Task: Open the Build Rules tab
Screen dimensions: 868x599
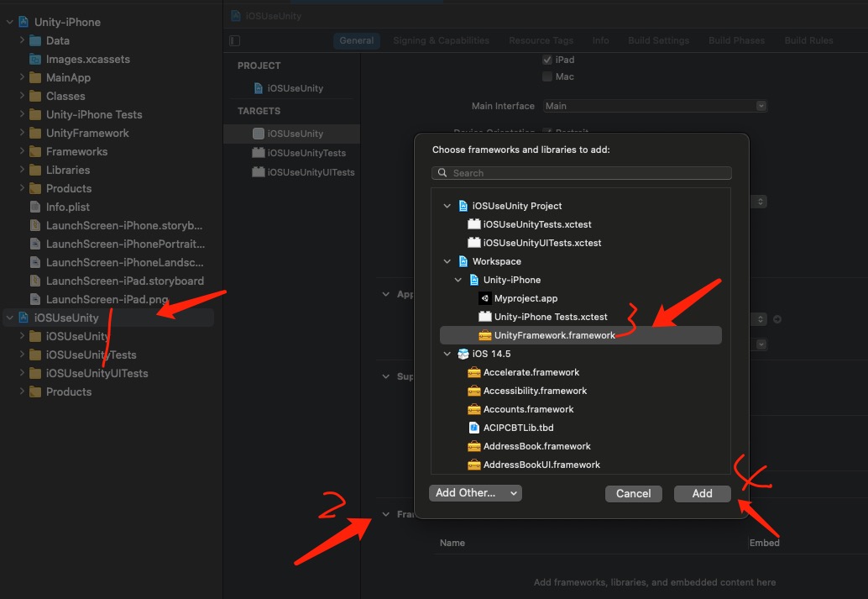Action: tap(808, 40)
